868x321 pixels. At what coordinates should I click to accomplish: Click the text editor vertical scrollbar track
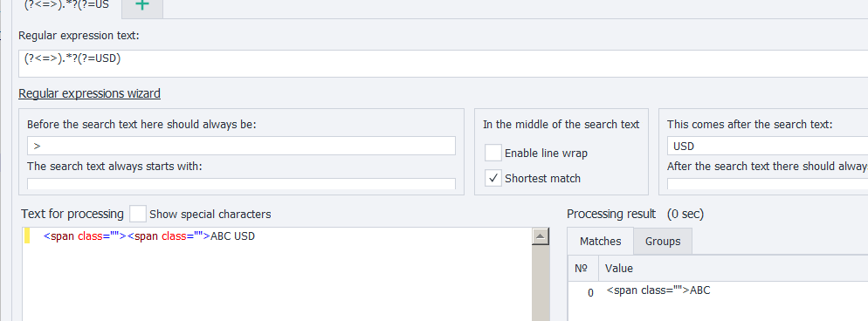coord(541,283)
